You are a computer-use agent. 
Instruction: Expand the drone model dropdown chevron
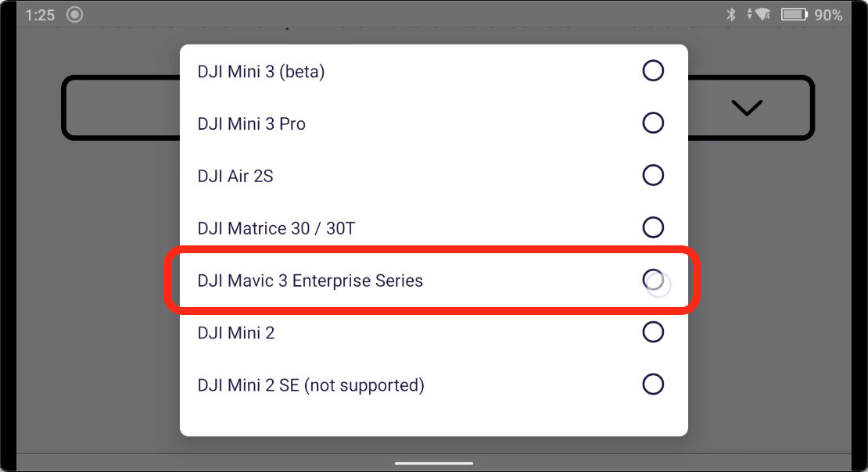[747, 109]
